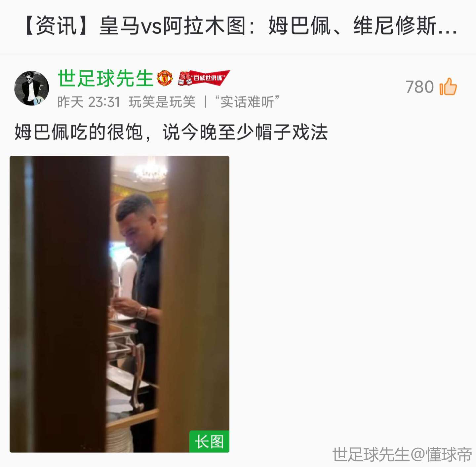This screenshot has width=476, height=467.
Task: Tap the Manchester United badge icon
Action: 165,78
